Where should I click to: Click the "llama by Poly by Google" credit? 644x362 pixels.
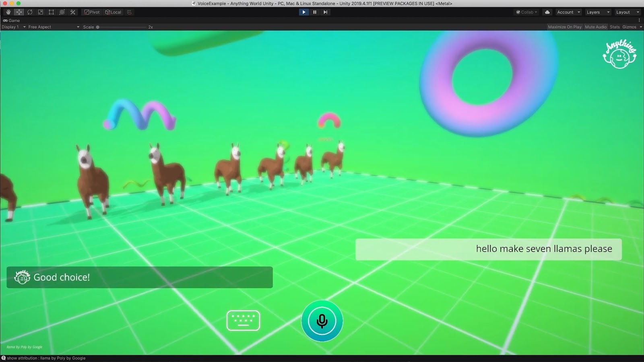25,347
